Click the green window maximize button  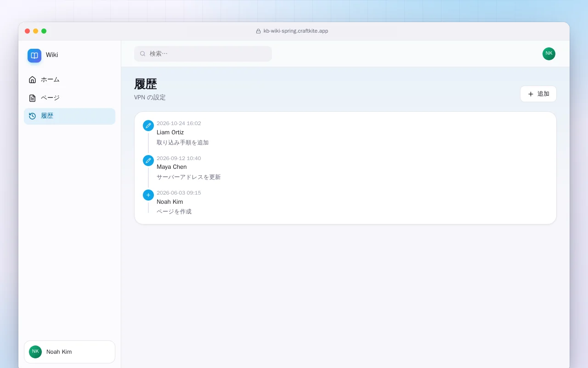click(44, 31)
